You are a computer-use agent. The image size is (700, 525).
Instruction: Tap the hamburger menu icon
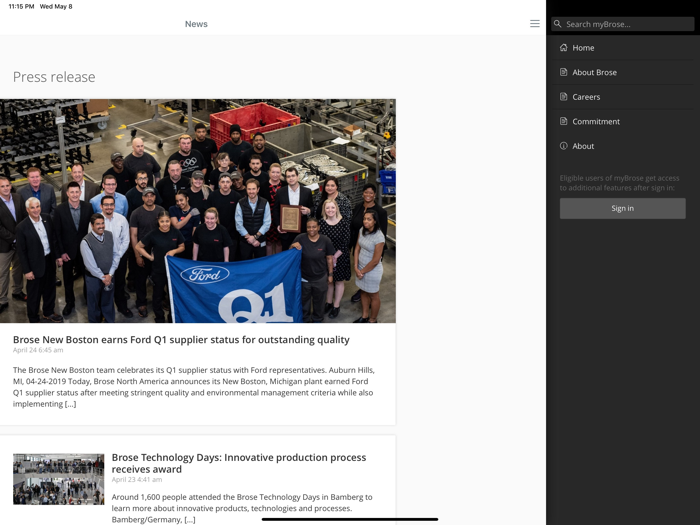coord(534,24)
